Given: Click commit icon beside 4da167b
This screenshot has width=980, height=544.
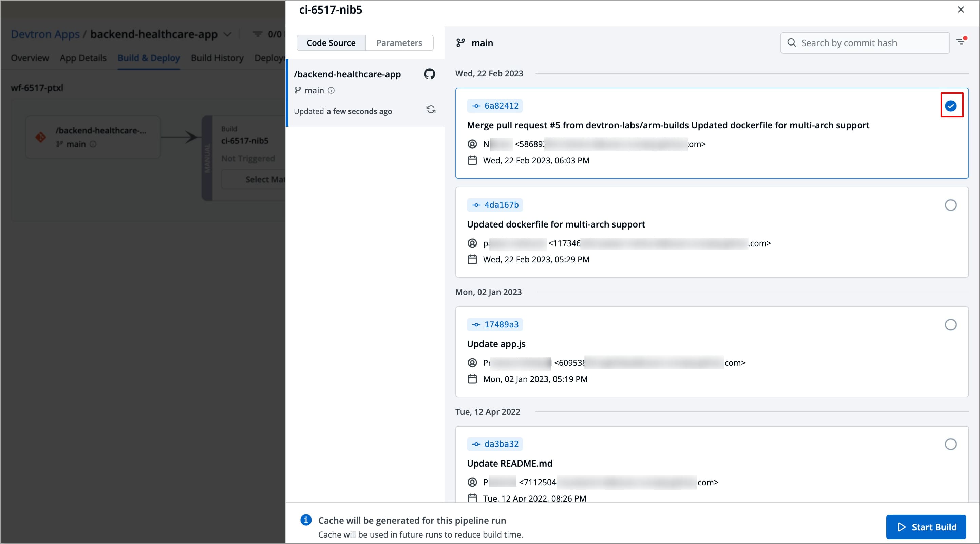Looking at the screenshot, I should tap(476, 205).
